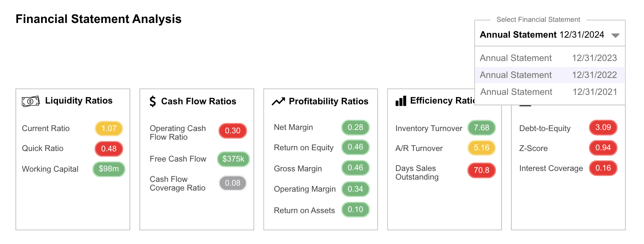Click the Efficiency Ratios bar chart icon

(401, 101)
